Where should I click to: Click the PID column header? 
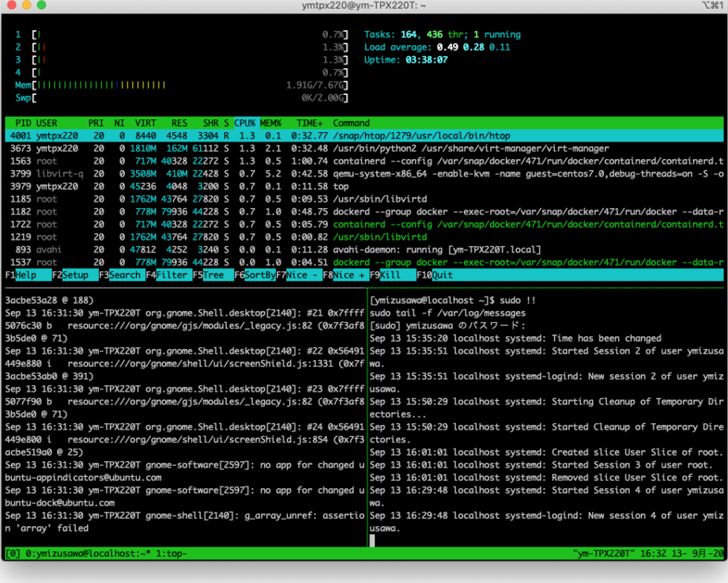coord(23,123)
